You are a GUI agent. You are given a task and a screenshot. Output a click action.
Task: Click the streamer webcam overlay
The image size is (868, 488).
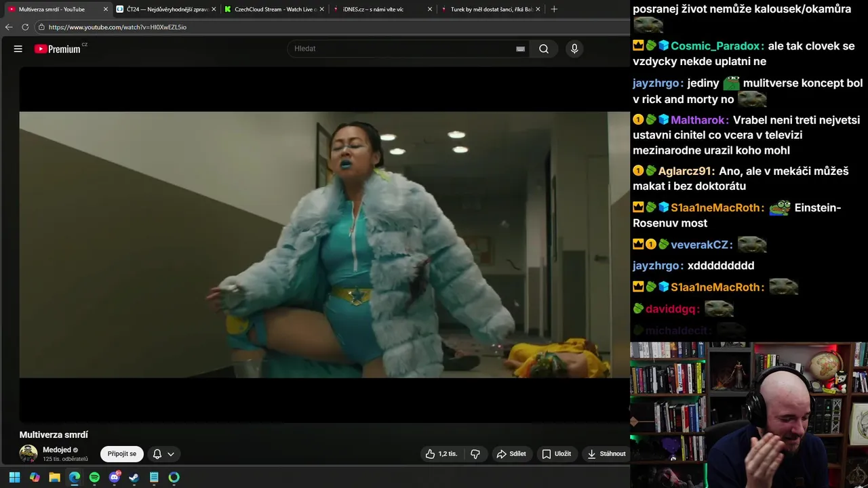coord(749,415)
